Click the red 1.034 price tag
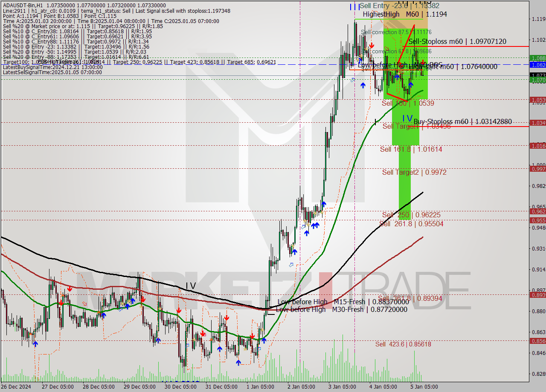The width and height of the screenshot is (546, 392). (x=537, y=123)
